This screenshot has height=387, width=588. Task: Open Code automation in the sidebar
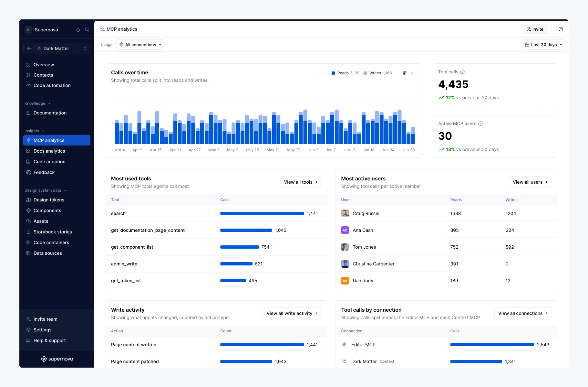point(57,85)
